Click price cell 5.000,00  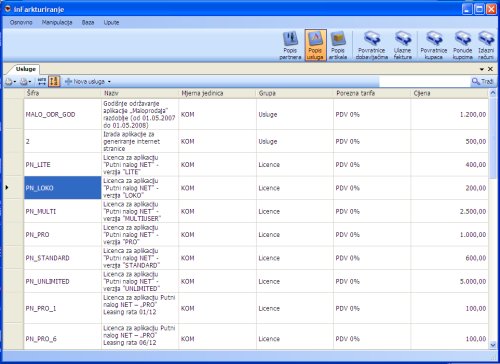click(449, 281)
